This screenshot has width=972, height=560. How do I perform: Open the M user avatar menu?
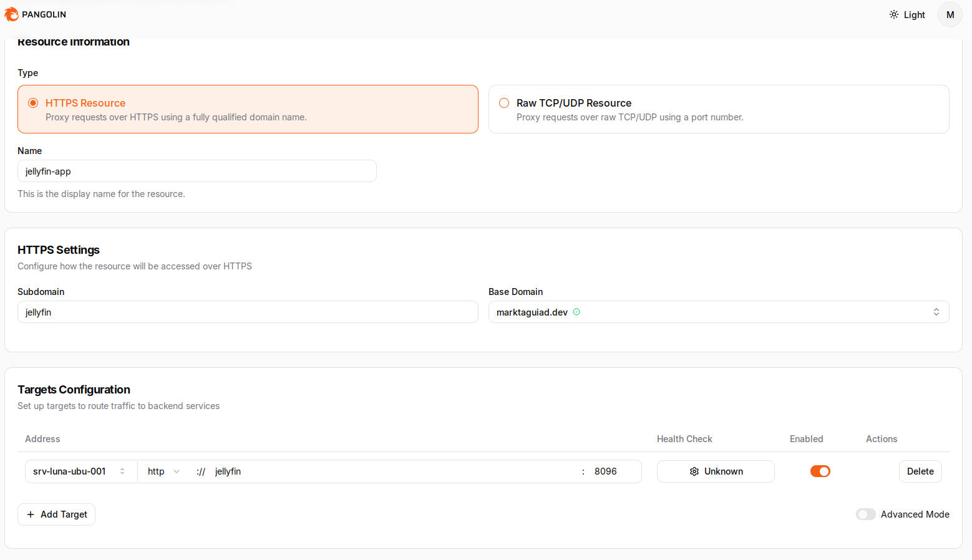950,14
